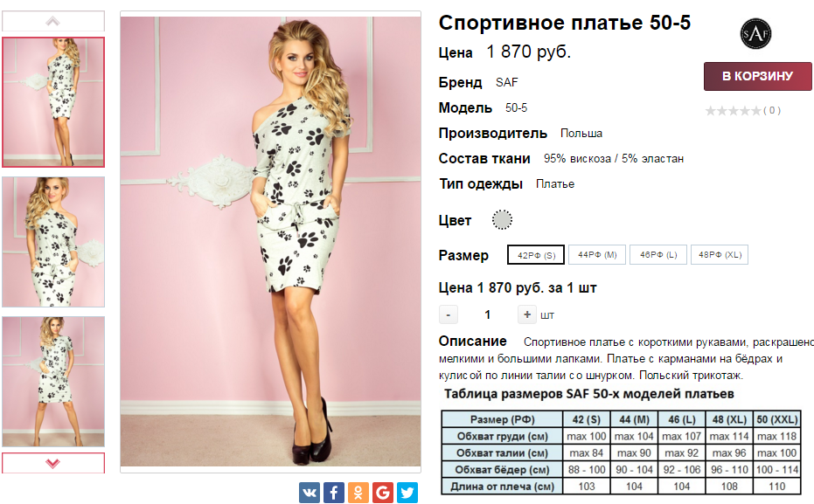Share via Odnoklassniki icon

(x=358, y=492)
